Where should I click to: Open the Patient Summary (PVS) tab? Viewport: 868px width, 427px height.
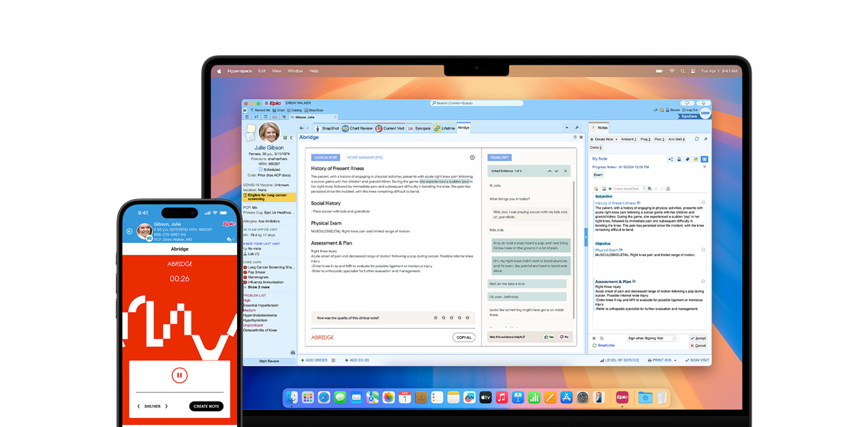pyautogui.click(x=364, y=158)
